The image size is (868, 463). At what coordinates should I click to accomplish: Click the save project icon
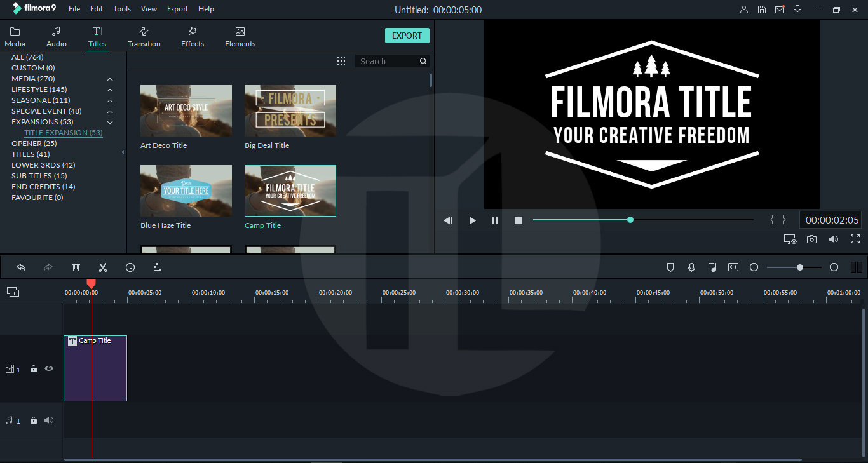pos(762,10)
